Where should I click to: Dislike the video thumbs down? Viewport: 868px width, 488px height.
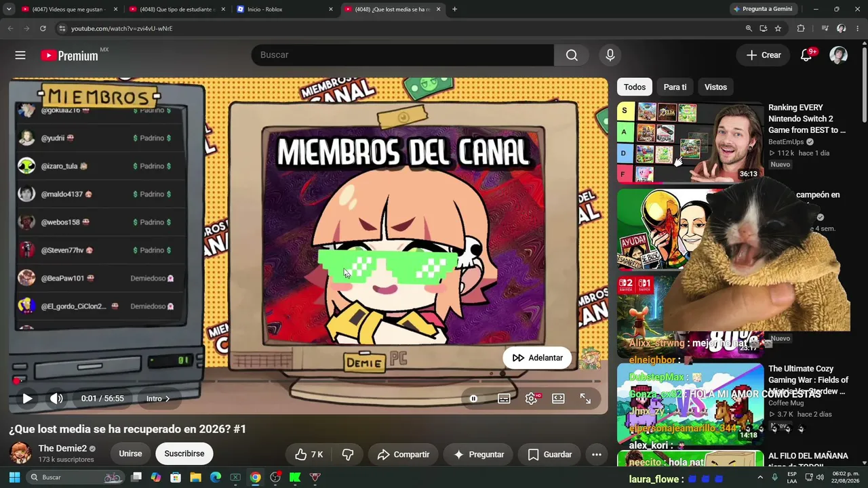348,454
